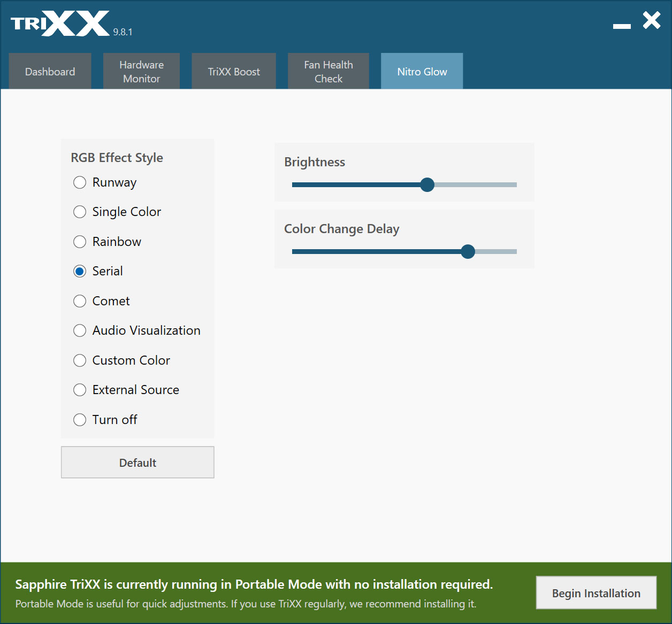Select Custom Color effect style
This screenshot has height=624, width=672.
[80, 360]
